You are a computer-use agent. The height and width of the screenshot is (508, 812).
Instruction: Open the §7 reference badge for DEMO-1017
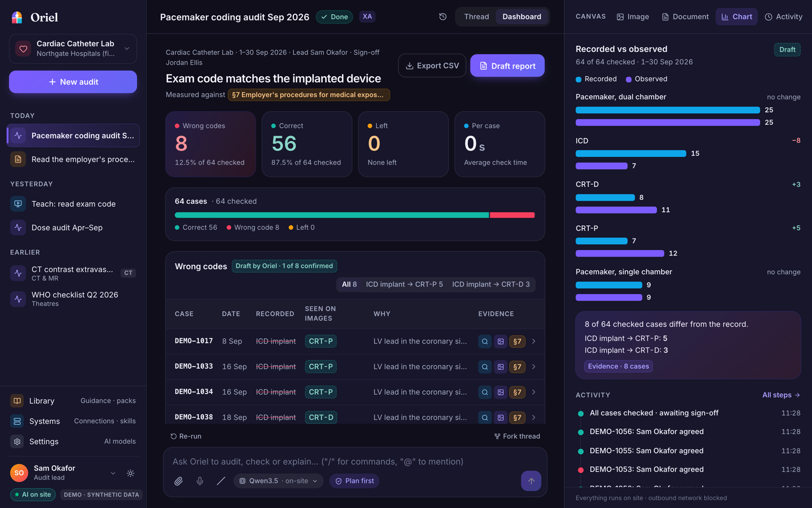click(517, 341)
